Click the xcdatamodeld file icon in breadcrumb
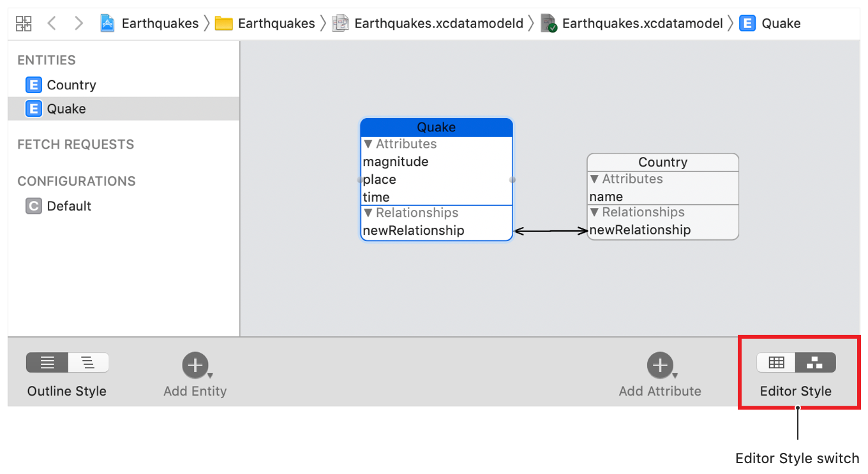The width and height of the screenshot is (868, 474). (x=340, y=24)
